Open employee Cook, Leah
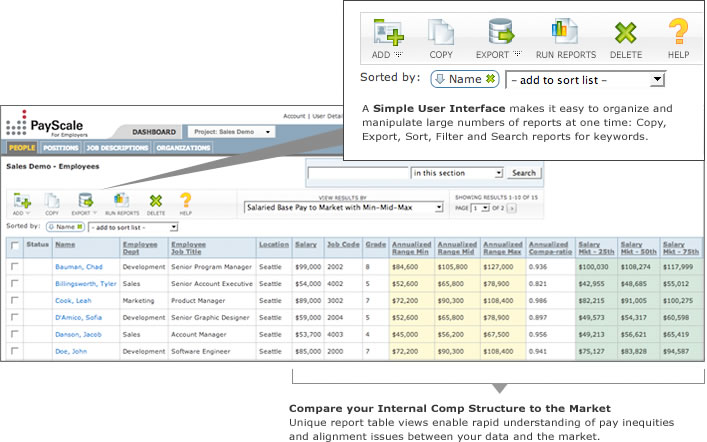 click(73, 300)
